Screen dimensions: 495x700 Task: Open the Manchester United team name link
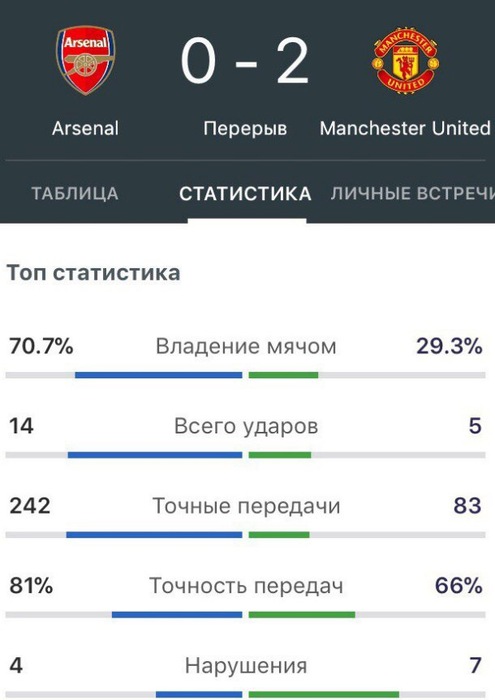point(405,129)
